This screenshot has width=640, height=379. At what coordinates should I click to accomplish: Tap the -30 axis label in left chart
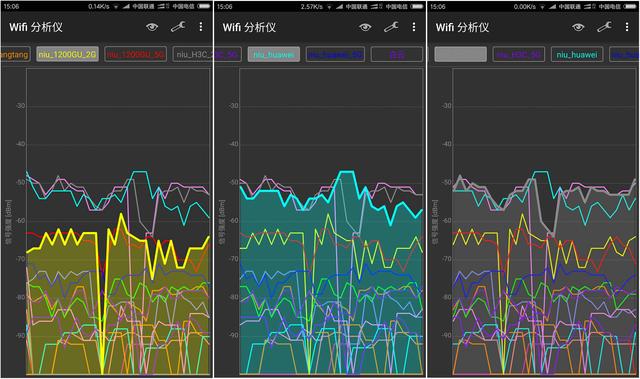[x=20, y=106]
